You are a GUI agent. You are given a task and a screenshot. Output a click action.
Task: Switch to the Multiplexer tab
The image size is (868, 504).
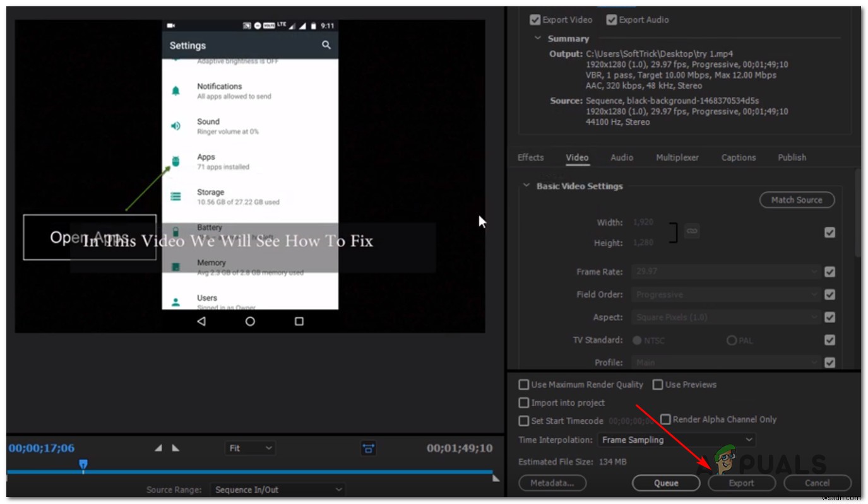(677, 157)
